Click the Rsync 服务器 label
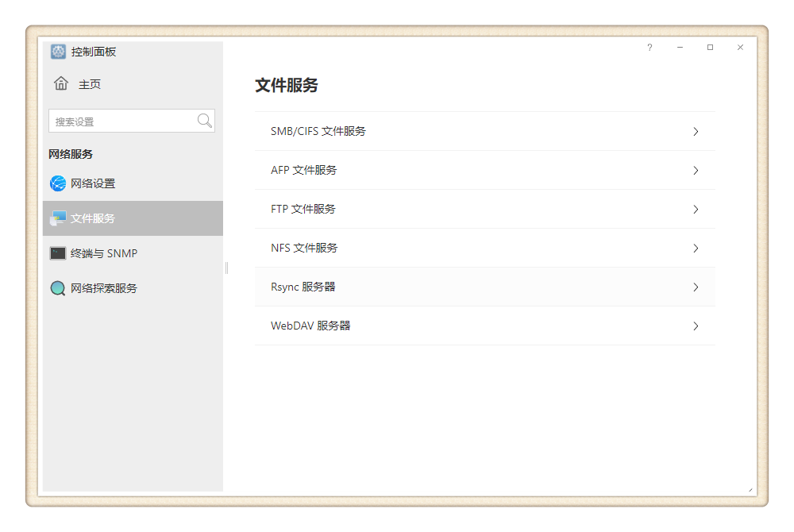The image size is (794, 532). [x=303, y=287]
